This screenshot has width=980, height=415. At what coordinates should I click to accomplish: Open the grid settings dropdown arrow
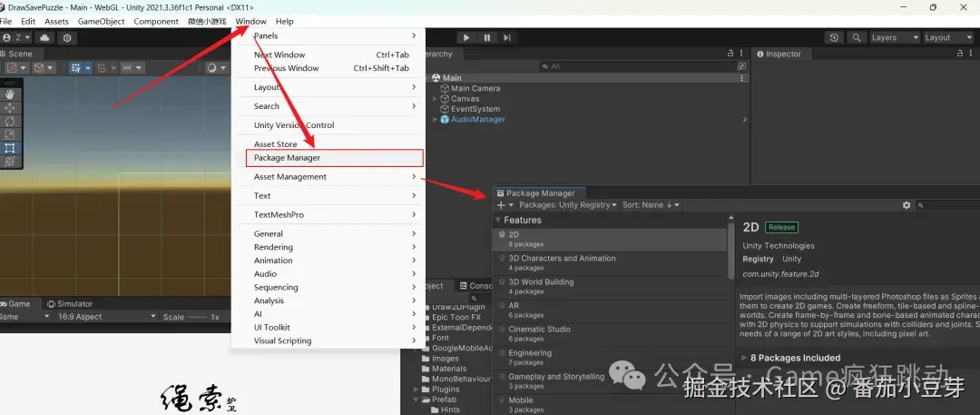coord(88,67)
